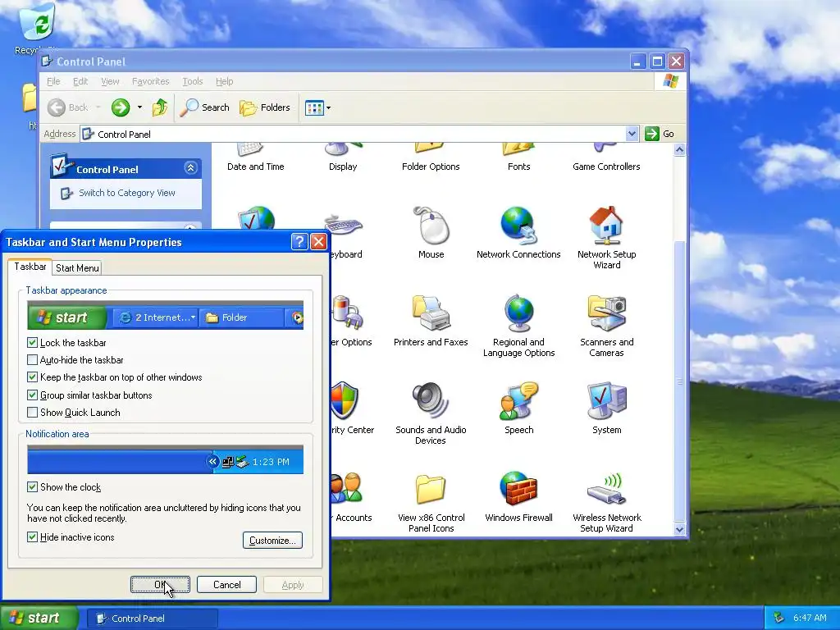Open Wireless Network Setup Wizard icon
Image resolution: width=840 pixels, height=630 pixels.
[x=606, y=489]
